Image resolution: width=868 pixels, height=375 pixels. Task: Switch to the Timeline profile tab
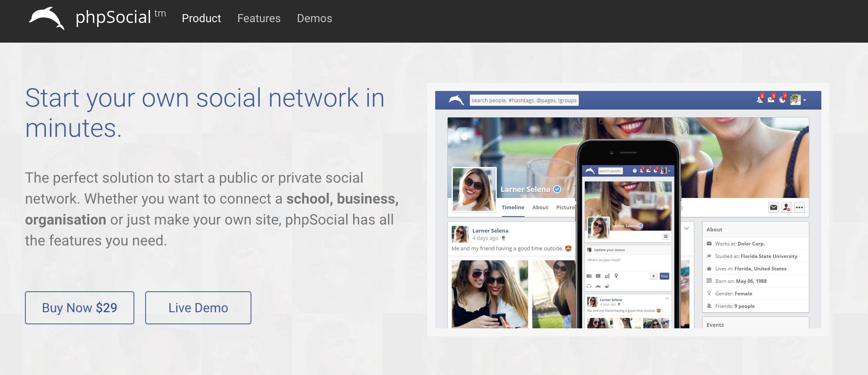pyautogui.click(x=513, y=207)
